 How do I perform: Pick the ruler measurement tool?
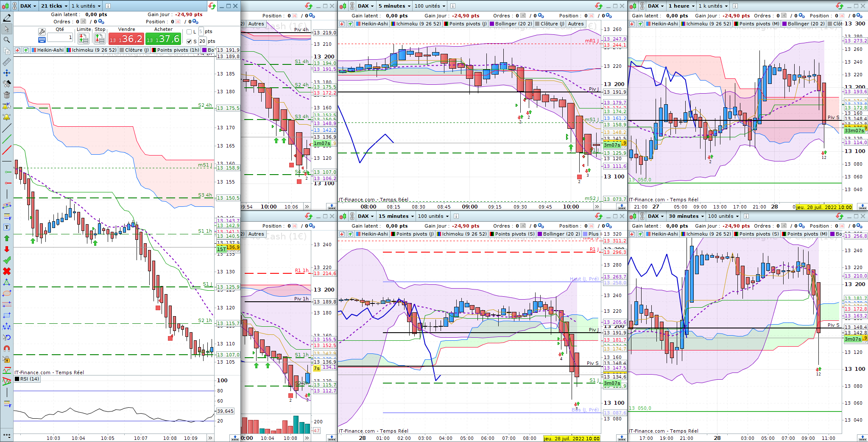pyautogui.click(x=7, y=62)
